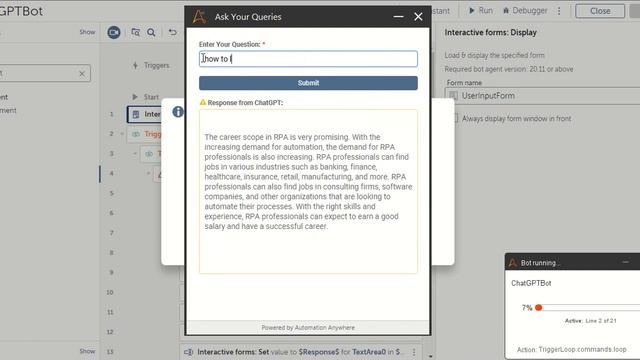This screenshot has width=640, height=360.
Task: Click the bot progress slider at 7%
Action: (x=538, y=308)
